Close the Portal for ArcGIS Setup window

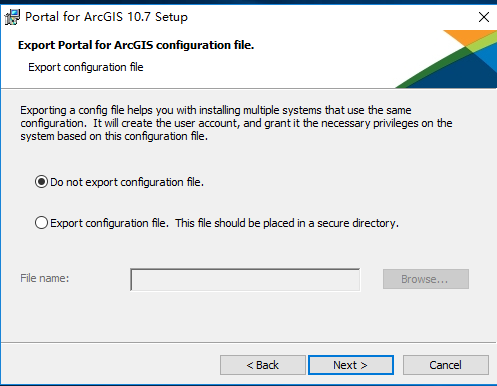(x=483, y=17)
